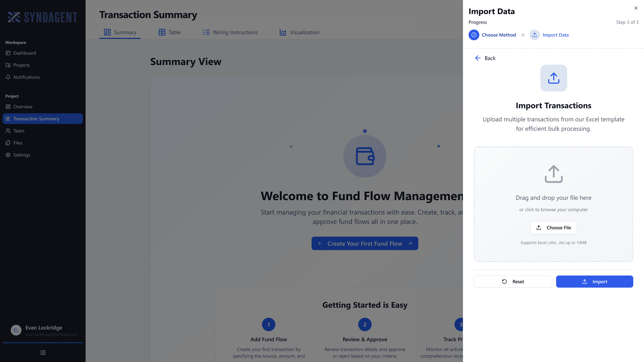The image size is (644, 362).
Task: Click the Projects folder icon
Action: click(8, 65)
